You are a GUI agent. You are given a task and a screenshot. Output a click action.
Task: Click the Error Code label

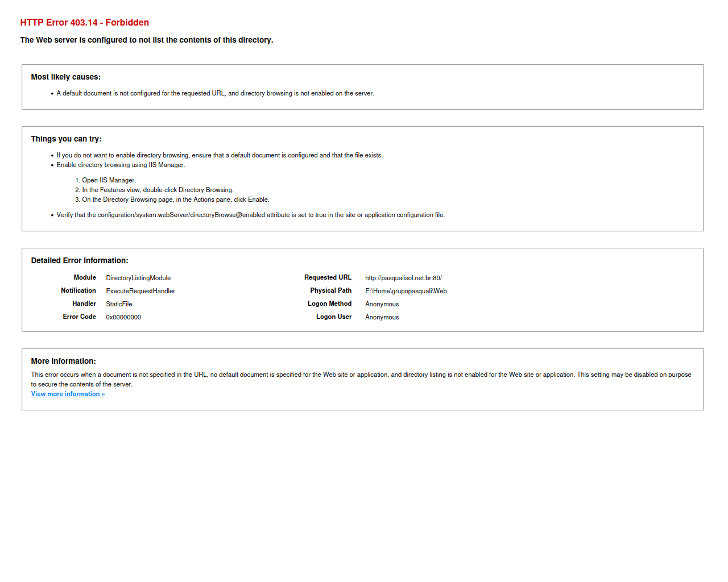80,317
